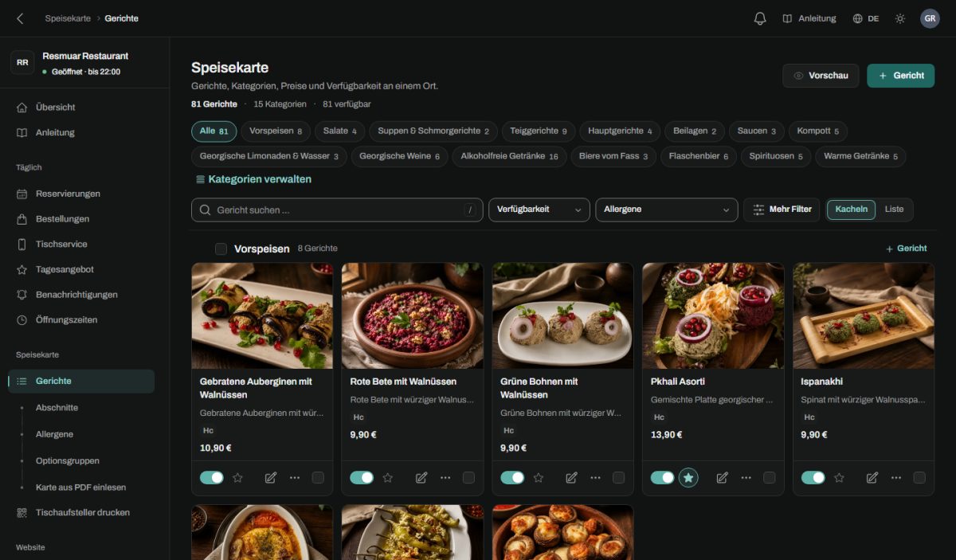This screenshot has width=956, height=560.
Task: Edit the Rote Bete mit Walnüssen dish
Action: tap(421, 477)
